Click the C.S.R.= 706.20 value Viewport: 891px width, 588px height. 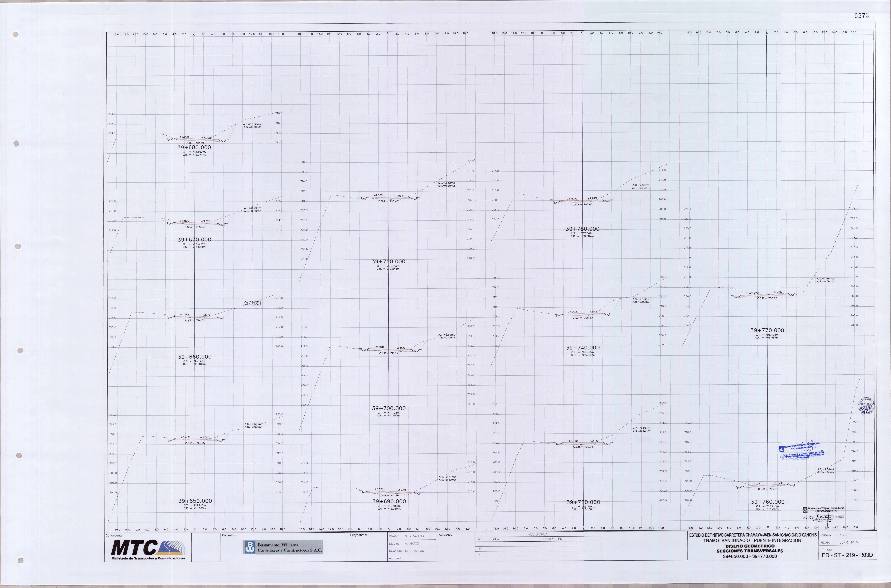(767, 299)
